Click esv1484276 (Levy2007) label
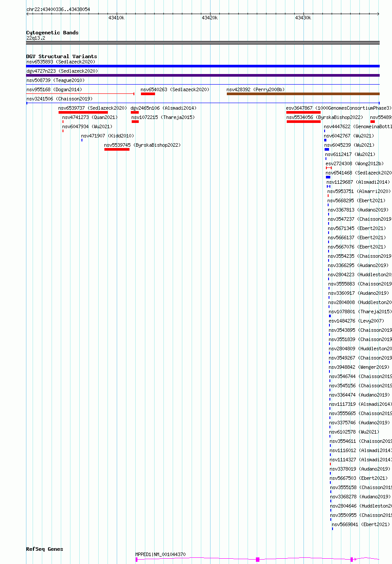 click(356, 321)
